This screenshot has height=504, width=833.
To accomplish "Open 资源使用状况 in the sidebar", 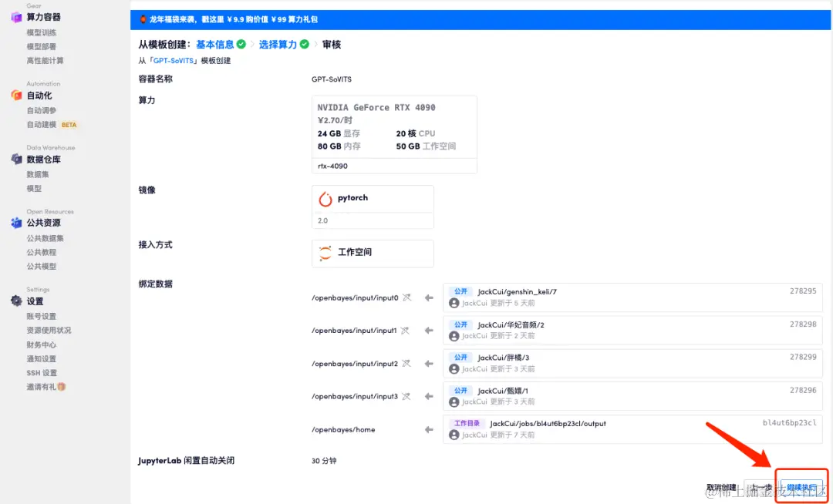I will tap(49, 330).
